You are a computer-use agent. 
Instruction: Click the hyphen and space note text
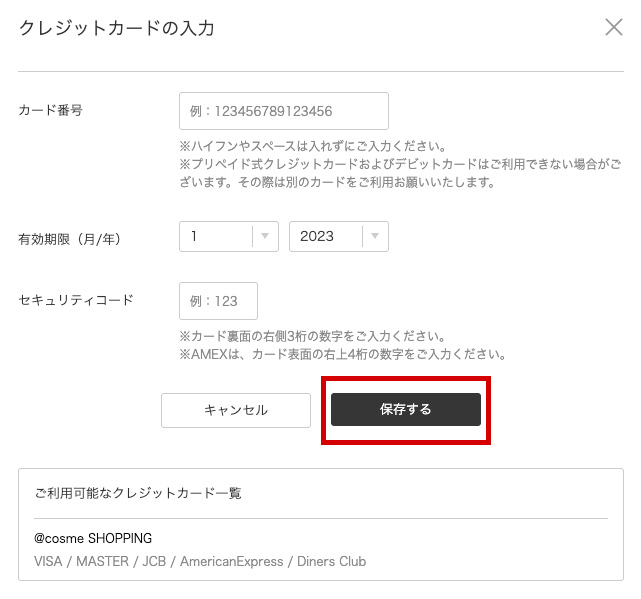pos(312,146)
